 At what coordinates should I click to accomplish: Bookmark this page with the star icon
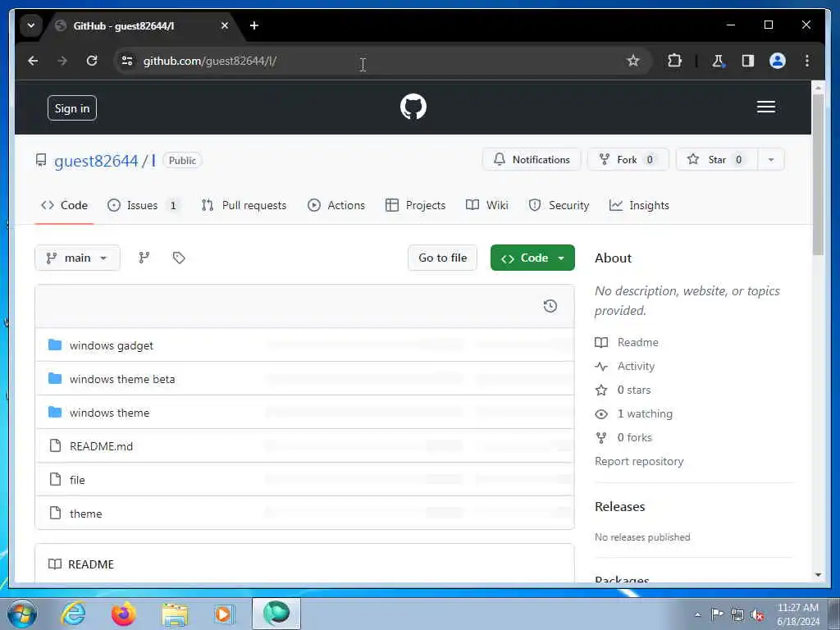click(632, 61)
